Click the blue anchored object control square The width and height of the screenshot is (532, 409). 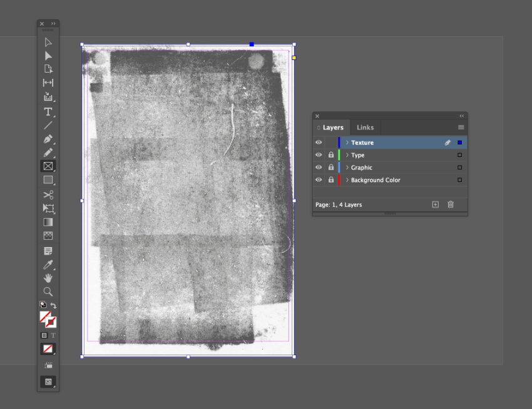(x=252, y=44)
